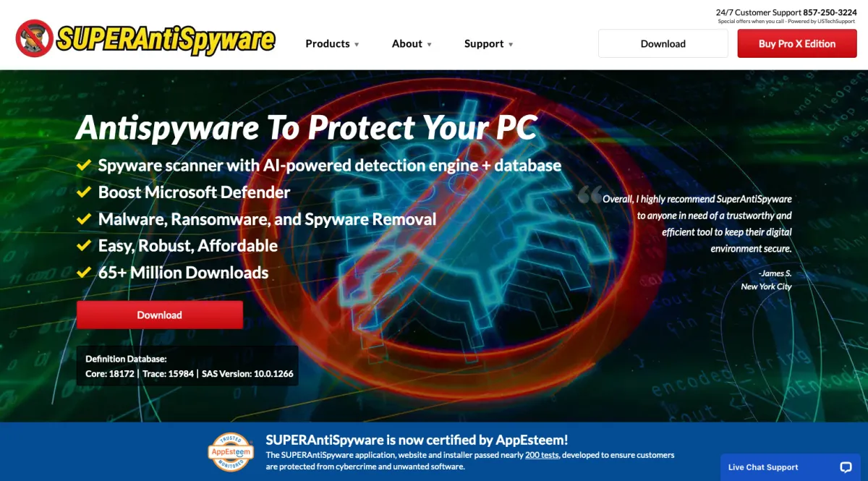Viewport: 868px width, 481px height.
Task: Click the checkmark beside Easy, Robust, Affordable
Action: tap(84, 246)
